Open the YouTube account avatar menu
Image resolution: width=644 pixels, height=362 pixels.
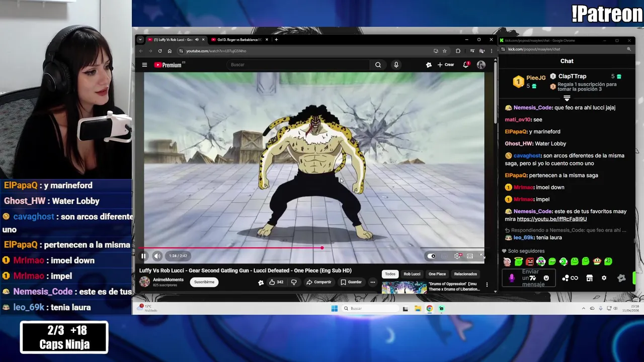[481, 65]
